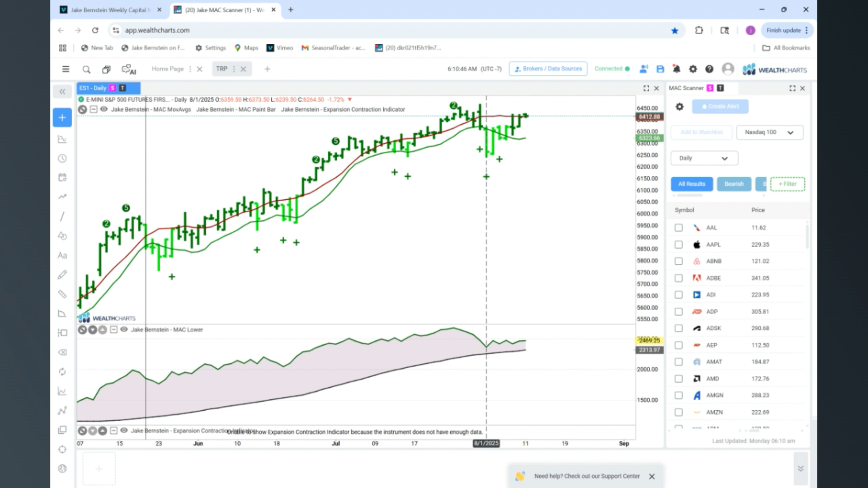Dismiss the Support Center help popup
The width and height of the screenshot is (868, 488).
click(x=652, y=476)
